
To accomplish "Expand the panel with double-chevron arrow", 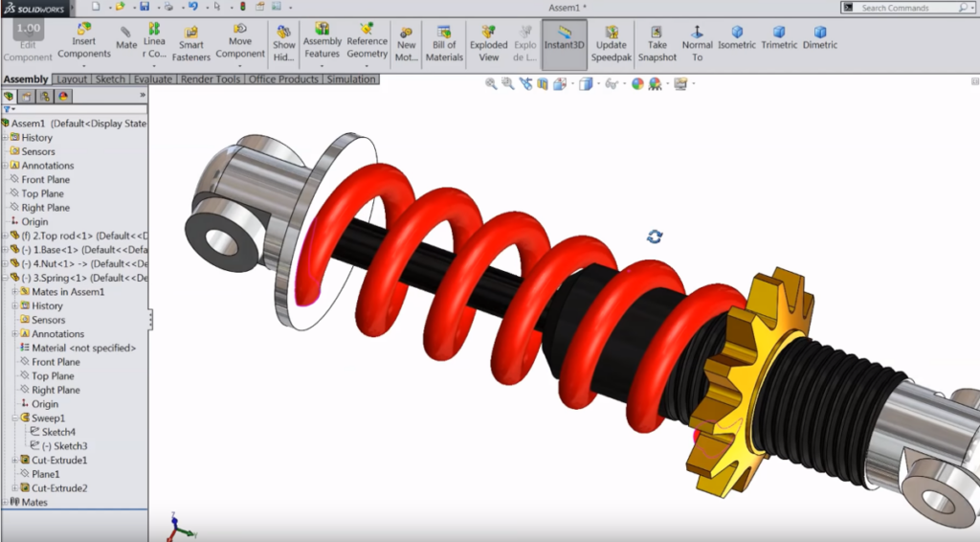I will click(143, 95).
